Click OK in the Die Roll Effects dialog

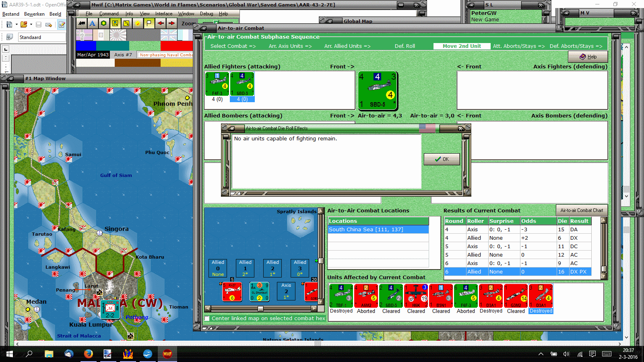442,159
